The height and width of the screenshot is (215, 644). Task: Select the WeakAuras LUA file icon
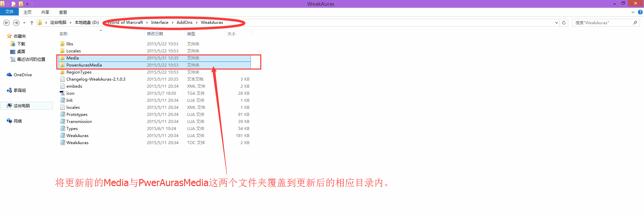62,135
